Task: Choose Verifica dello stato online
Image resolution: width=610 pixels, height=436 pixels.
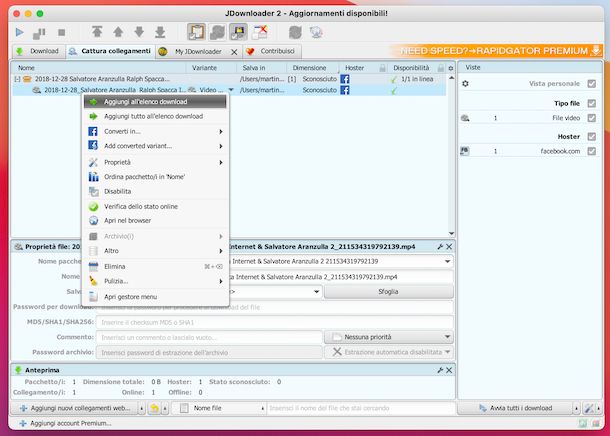Action: point(155,207)
